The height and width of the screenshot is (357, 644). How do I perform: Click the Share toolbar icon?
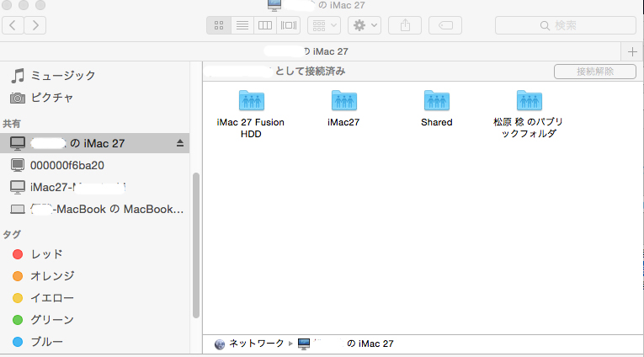click(x=405, y=25)
